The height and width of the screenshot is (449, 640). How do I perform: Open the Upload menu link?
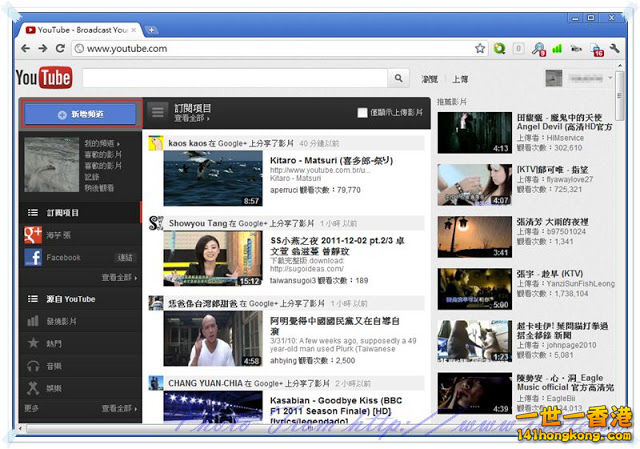click(460, 79)
